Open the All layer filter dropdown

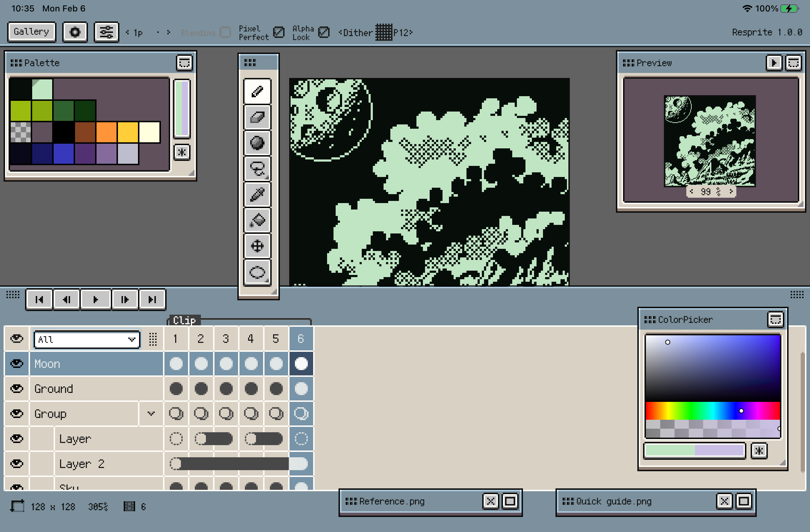pos(87,339)
